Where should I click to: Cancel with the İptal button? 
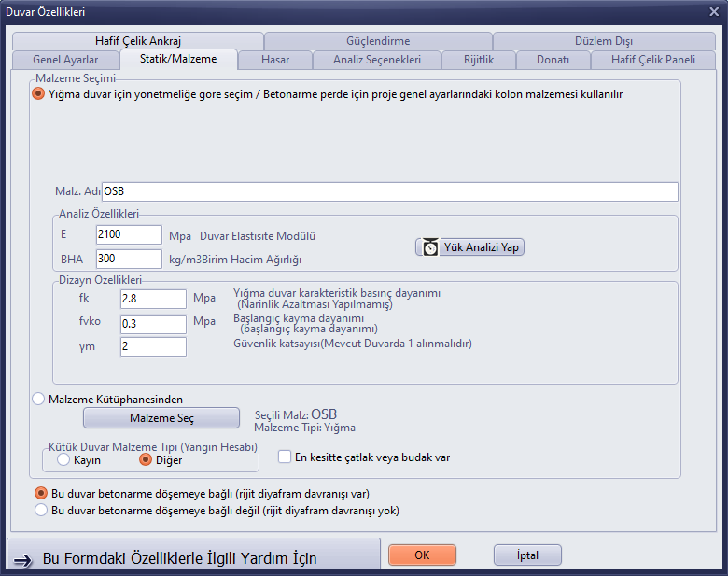point(527,555)
